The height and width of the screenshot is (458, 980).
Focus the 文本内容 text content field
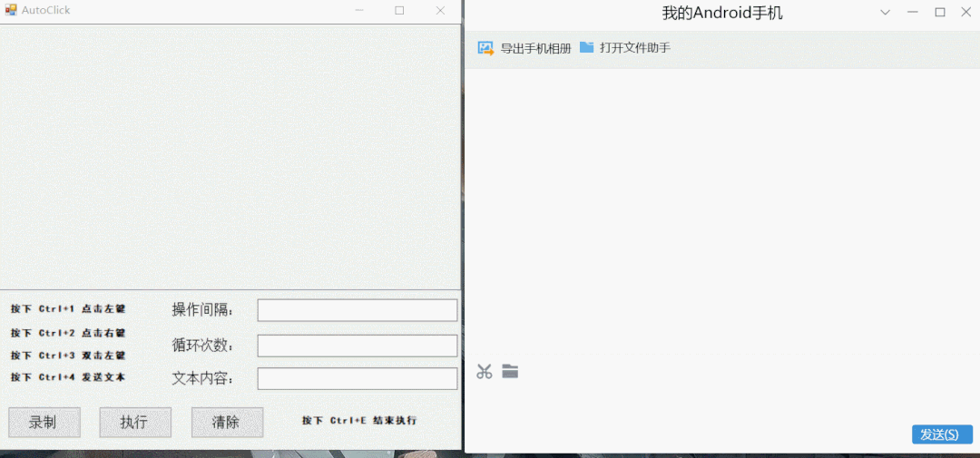point(358,379)
